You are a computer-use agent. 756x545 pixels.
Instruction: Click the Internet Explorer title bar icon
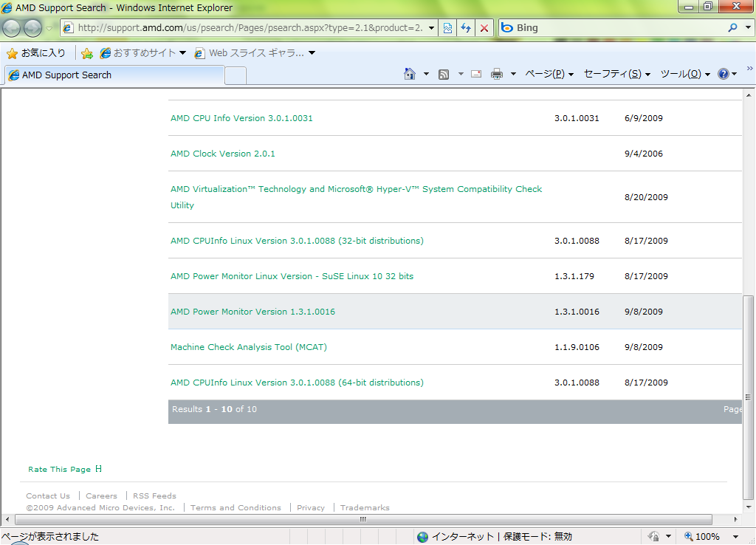click(7, 7)
